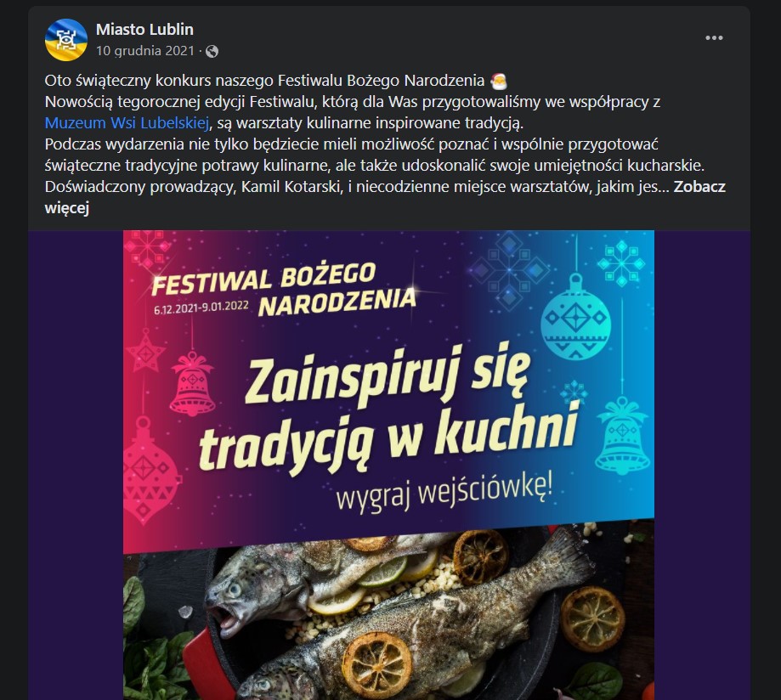Image resolution: width=781 pixels, height=700 pixels.
Task: Click the pink star ornament
Action: (145, 349)
